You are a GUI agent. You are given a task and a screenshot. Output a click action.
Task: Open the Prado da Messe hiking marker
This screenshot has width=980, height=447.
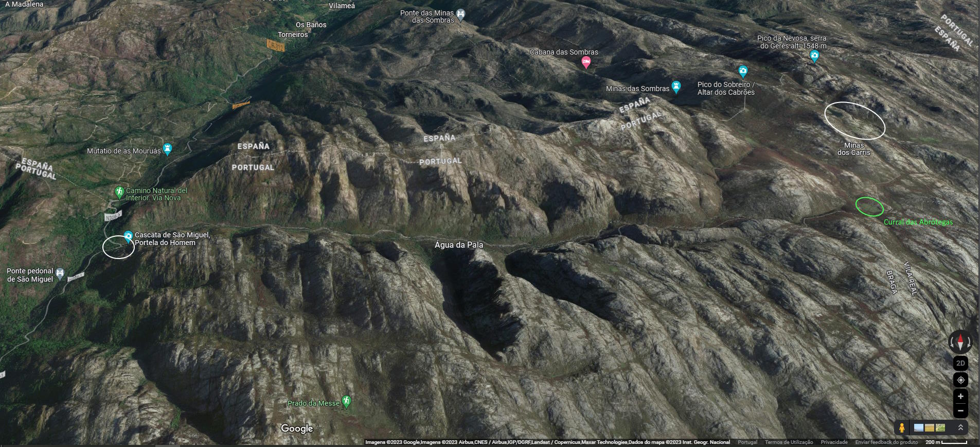(x=346, y=402)
